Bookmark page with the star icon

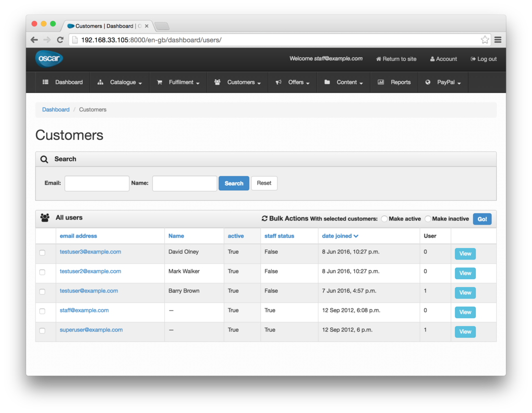point(485,40)
